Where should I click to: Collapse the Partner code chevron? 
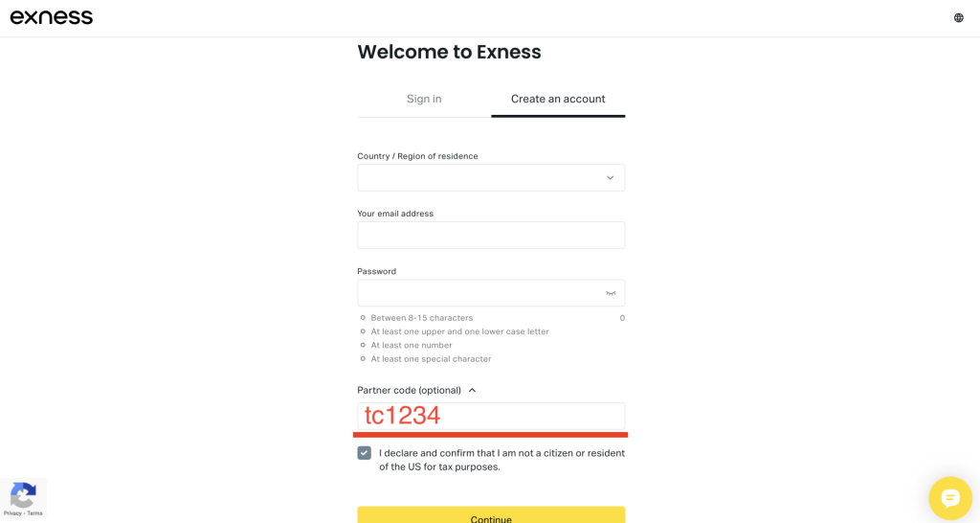(473, 391)
